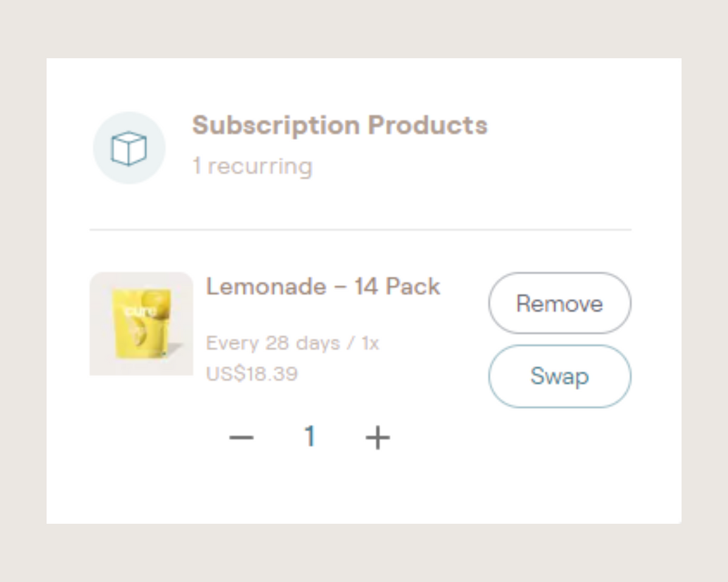
Task: Select the Every 28 days / 1x frequency text
Action: pos(292,343)
